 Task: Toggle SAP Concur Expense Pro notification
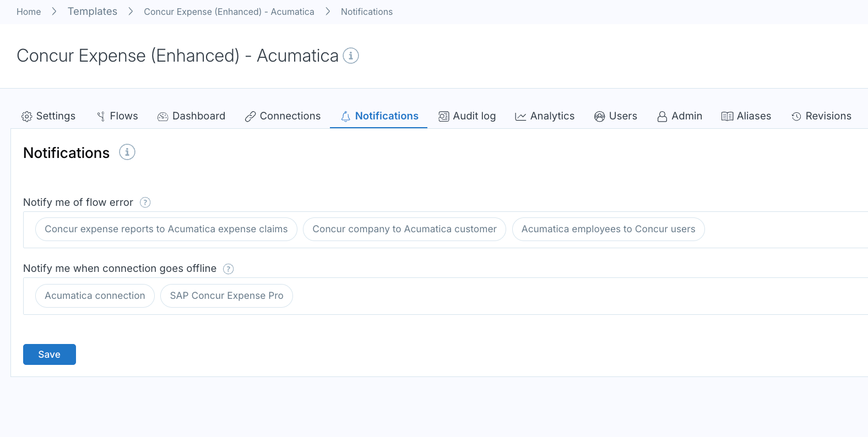click(x=226, y=296)
